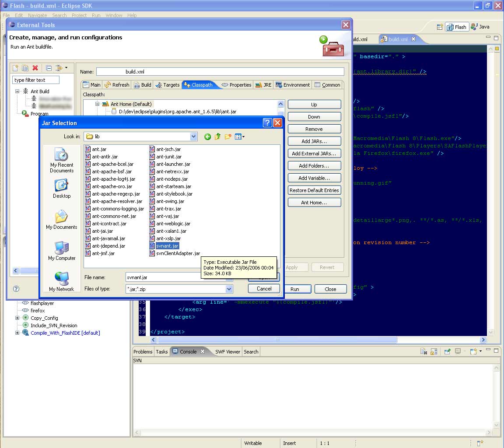Image resolution: width=504 pixels, height=448 pixels.
Task: Click the Display Selected Console icon
Action: pos(458,351)
